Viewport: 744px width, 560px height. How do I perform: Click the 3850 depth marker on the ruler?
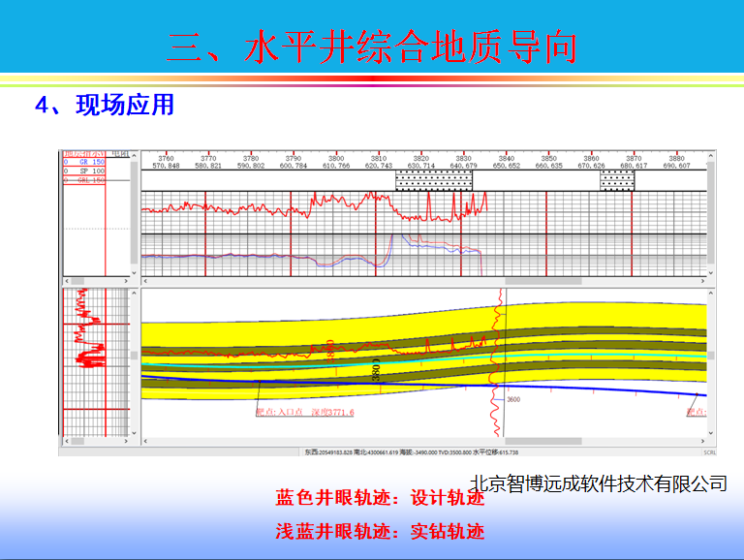pyautogui.click(x=548, y=158)
